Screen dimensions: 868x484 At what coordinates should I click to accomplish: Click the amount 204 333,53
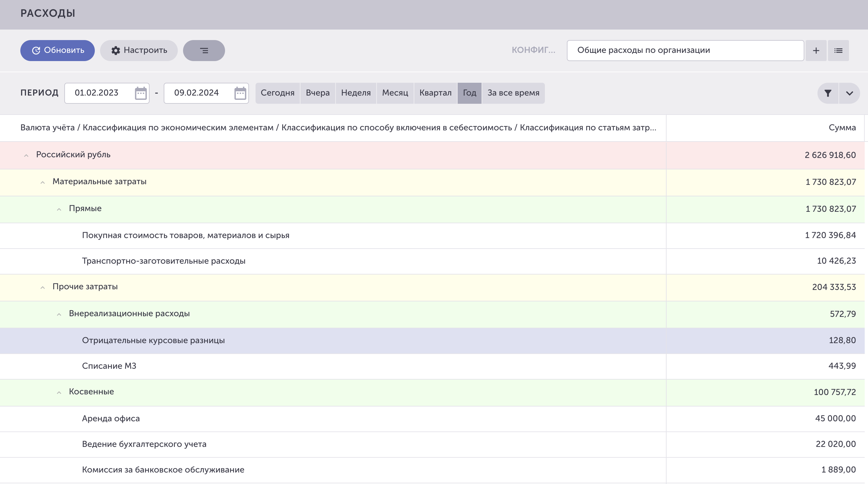coord(834,287)
